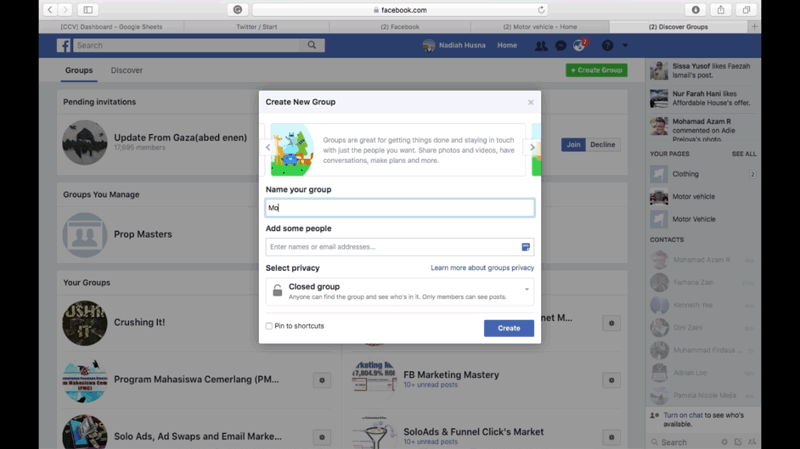Open the account menu arrow in header
The width and height of the screenshot is (800, 449).
click(x=625, y=46)
